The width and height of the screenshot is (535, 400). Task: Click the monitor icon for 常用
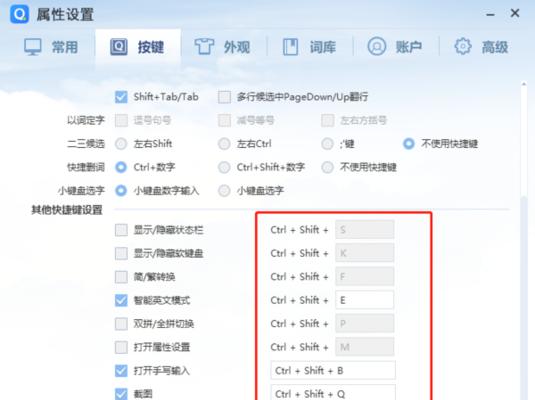[33, 47]
